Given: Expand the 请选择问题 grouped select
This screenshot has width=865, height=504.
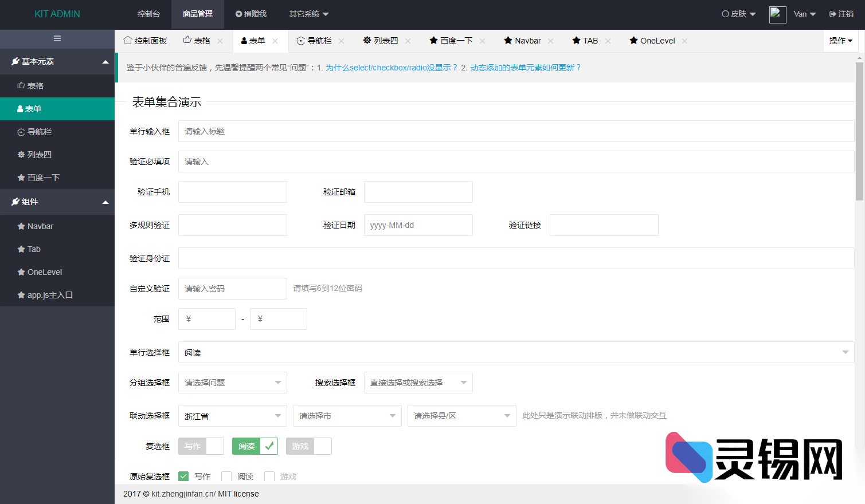Looking at the screenshot, I should (x=232, y=382).
